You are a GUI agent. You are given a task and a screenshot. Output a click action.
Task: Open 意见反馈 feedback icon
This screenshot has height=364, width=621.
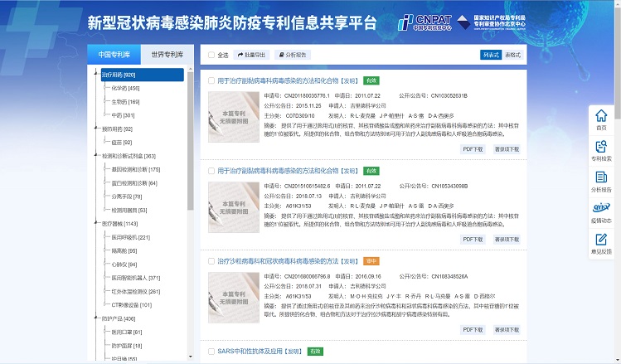(601, 242)
